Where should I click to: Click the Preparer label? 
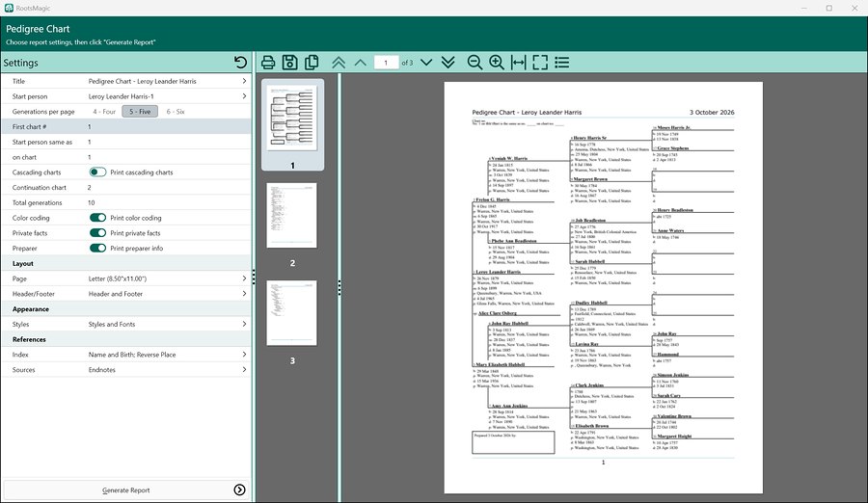point(25,248)
